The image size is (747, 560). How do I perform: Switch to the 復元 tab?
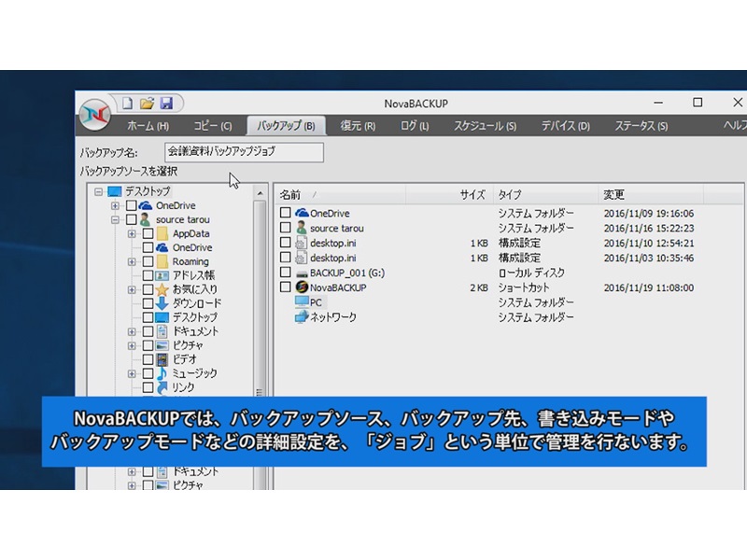pos(358,122)
